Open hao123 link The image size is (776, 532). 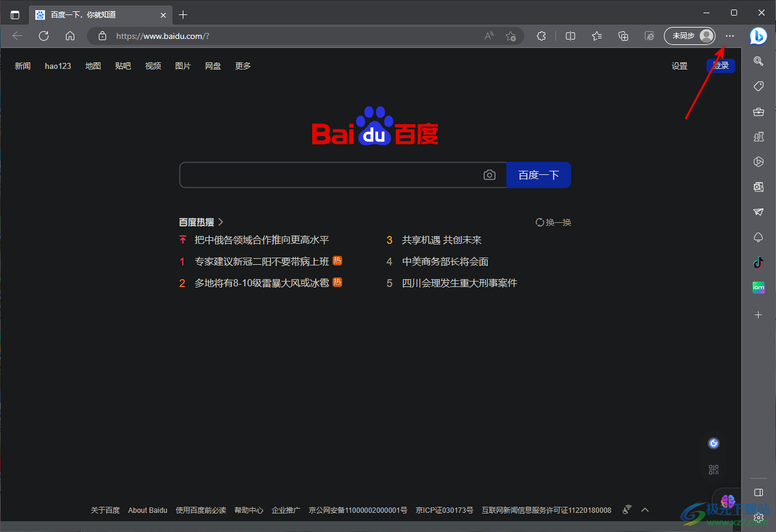pos(58,66)
